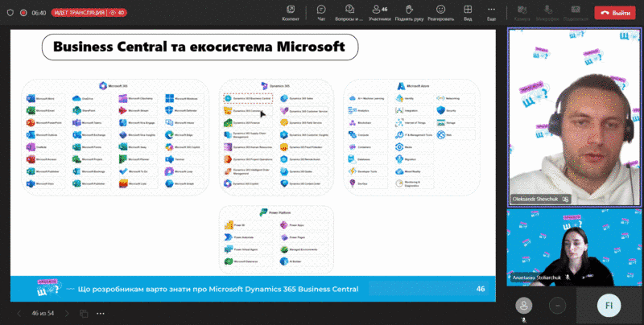This screenshot has height=325, width=644.
Task: Click the Microsoft Defender shield icon
Action: point(169,111)
